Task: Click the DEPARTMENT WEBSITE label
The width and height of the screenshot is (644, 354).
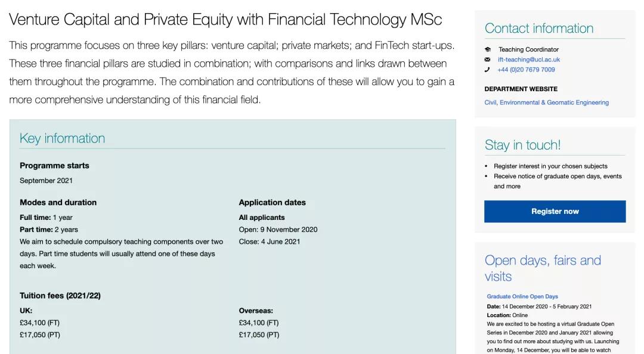Action: click(521, 89)
